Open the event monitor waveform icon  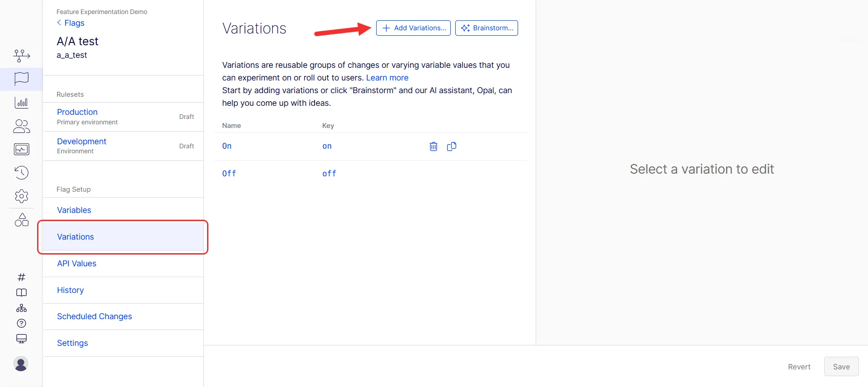[21, 149]
